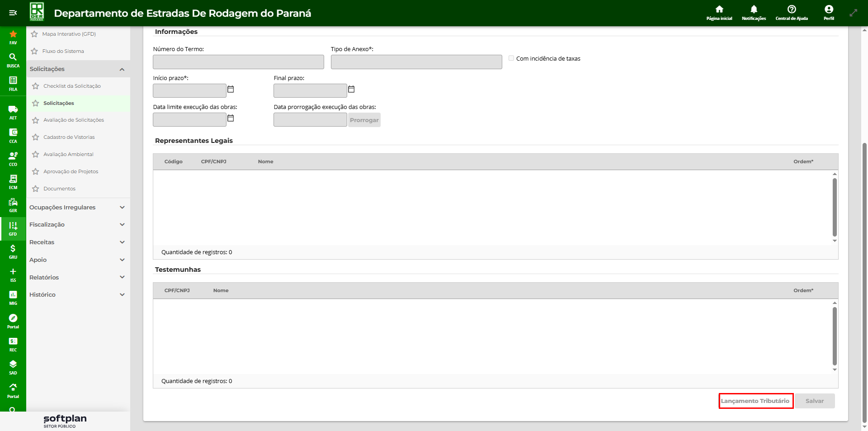This screenshot has height=431, width=868.
Task: Open Avaliação de Solicitações menu item
Action: pos(74,120)
